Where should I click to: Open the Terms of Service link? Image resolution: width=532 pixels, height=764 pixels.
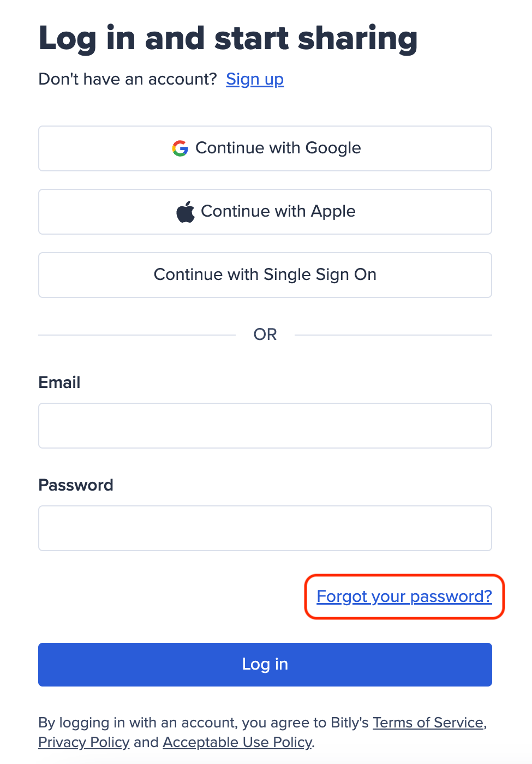tap(428, 722)
